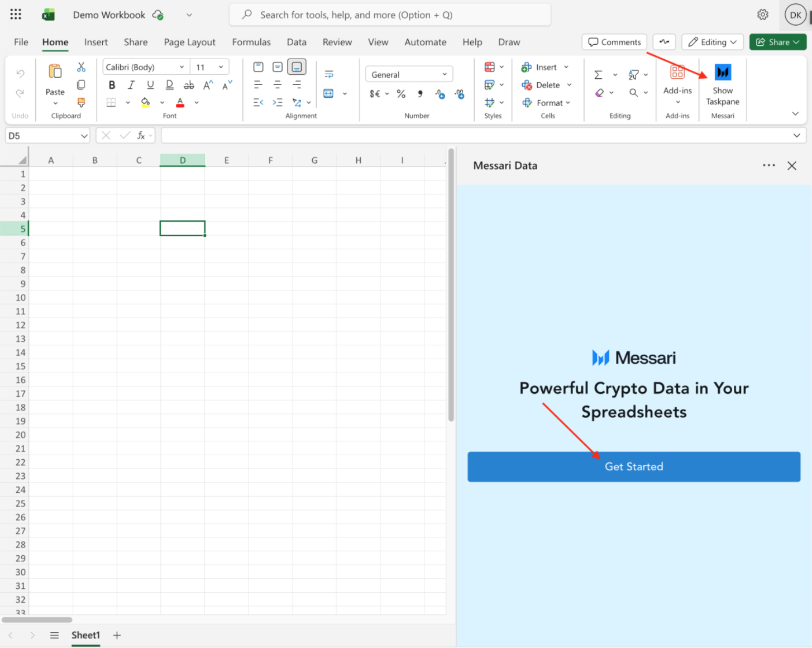Decrease indent in Alignment group
The image size is (812, 648).
258,102
